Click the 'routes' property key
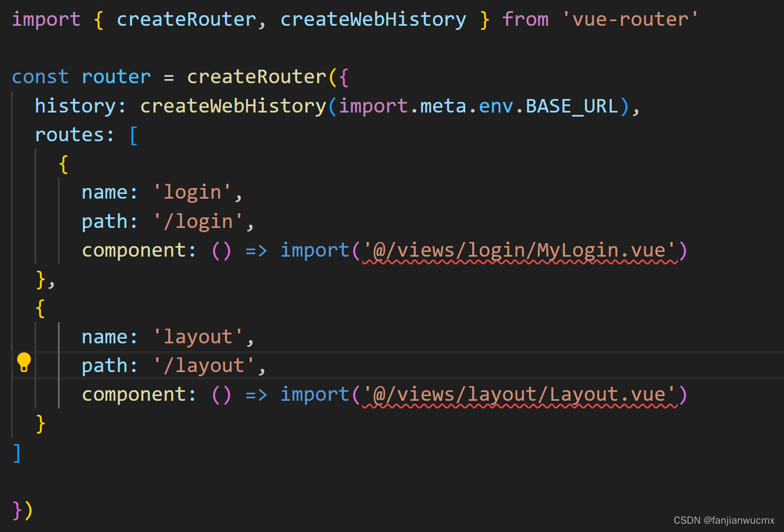 pos(69,135)
